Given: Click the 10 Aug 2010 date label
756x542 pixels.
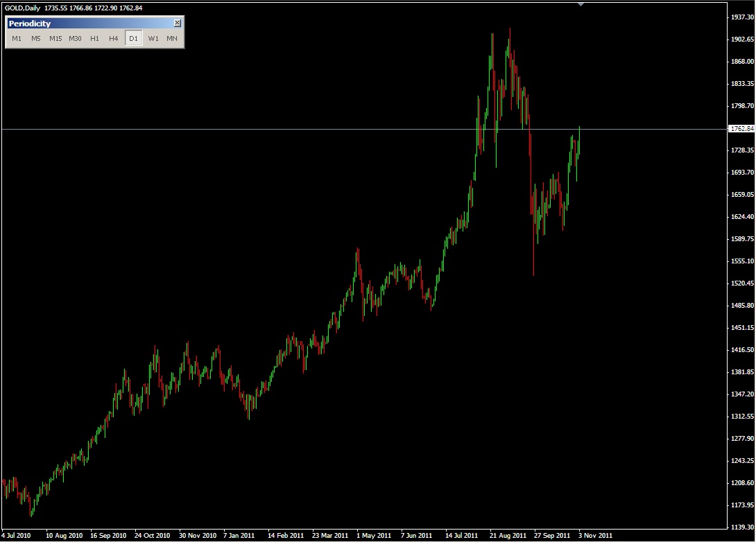Looking at the screenshot, I should click(x=64, y=535).
